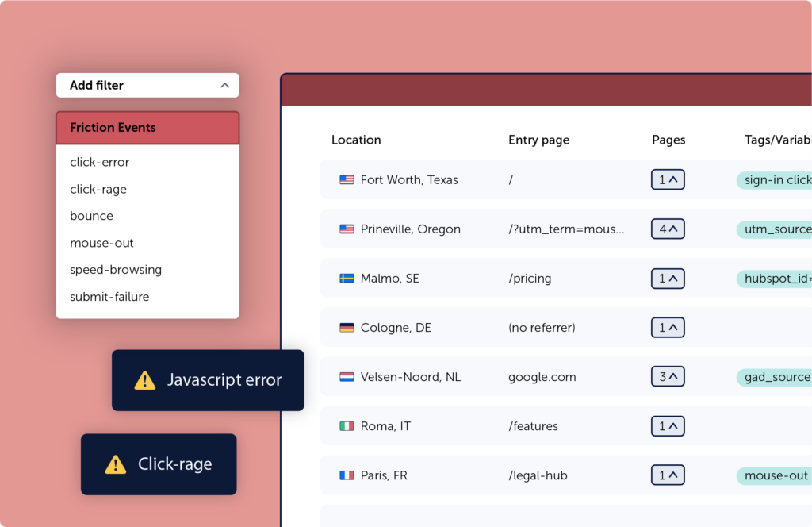Select speed-browsing from the filter options
This screenshot has width=812, height=527.
click(116, 270)
